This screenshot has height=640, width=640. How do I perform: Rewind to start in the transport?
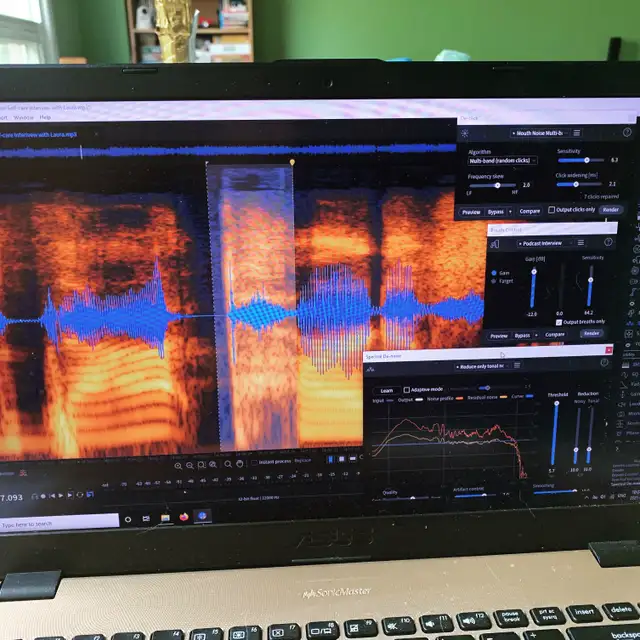52,496
